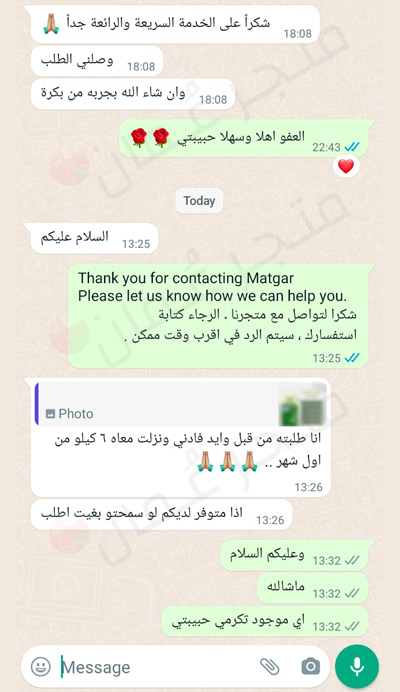Open the camera from message bar
The height and width of the screenshot is (692, 400).
point(310,667)
